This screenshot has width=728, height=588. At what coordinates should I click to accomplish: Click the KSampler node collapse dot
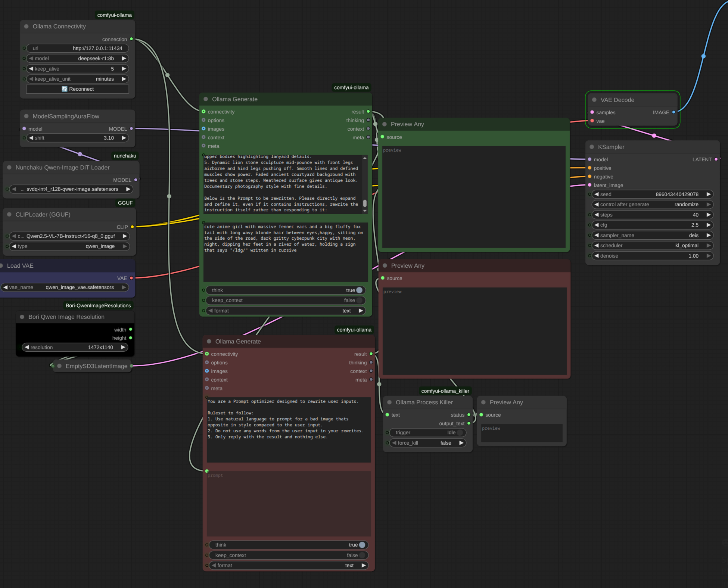coord(592,147)
